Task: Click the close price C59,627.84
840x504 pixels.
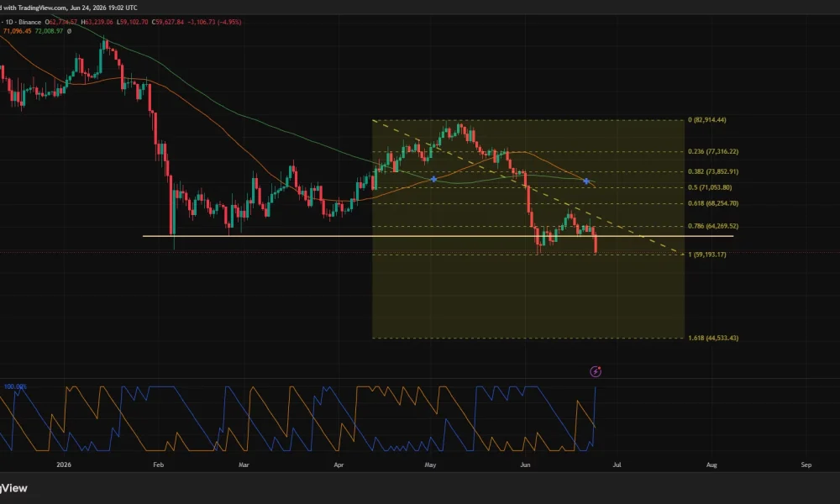Action: point(168,22)
